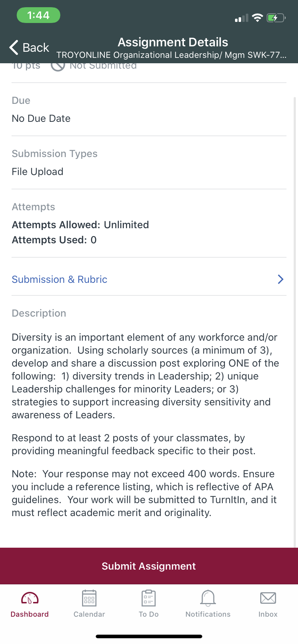Tap the Assignment Details title
298x644 pixels.
point(173,42)
